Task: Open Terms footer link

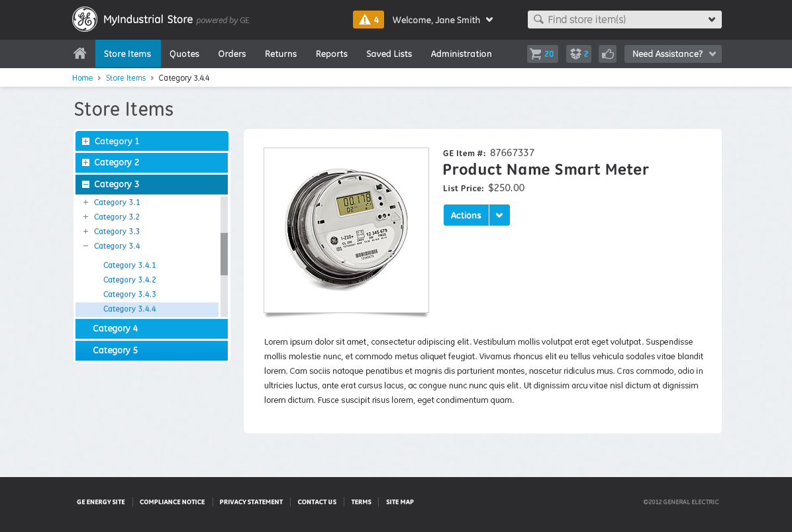Action: click(361, 502)
